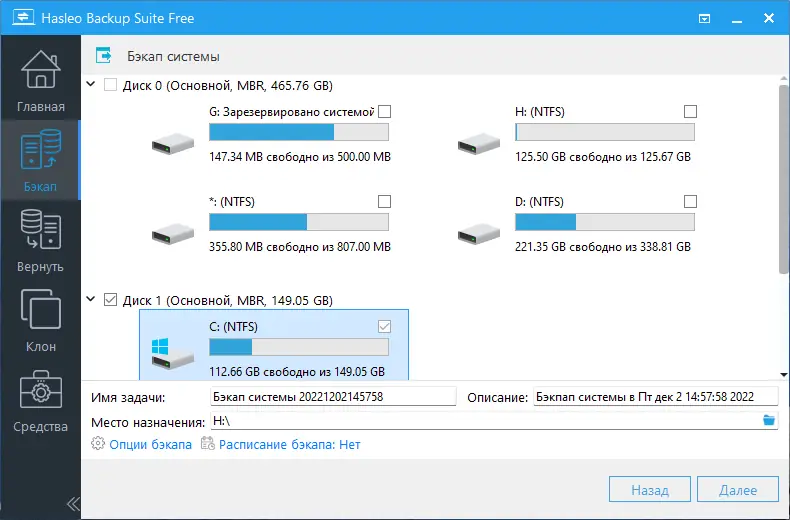The image size is (790, 520).
Task: Open the title bar dropdown menu icon
Action: coord(704,19)
